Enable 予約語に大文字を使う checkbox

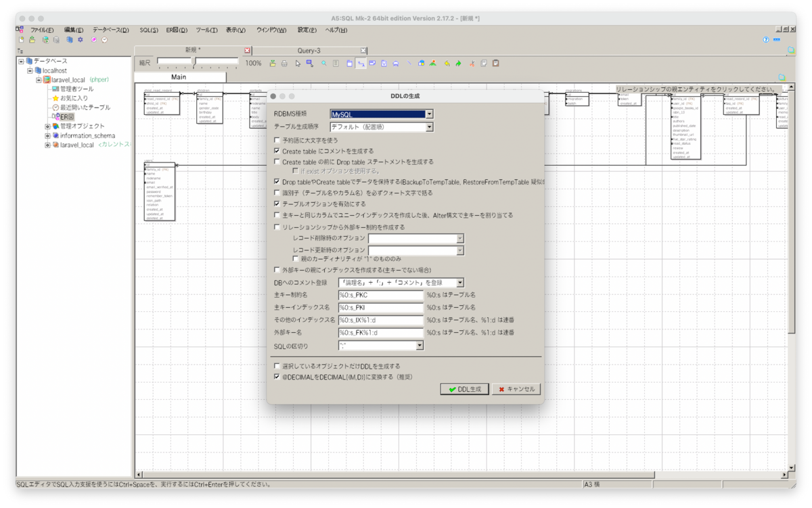[277, 139]
